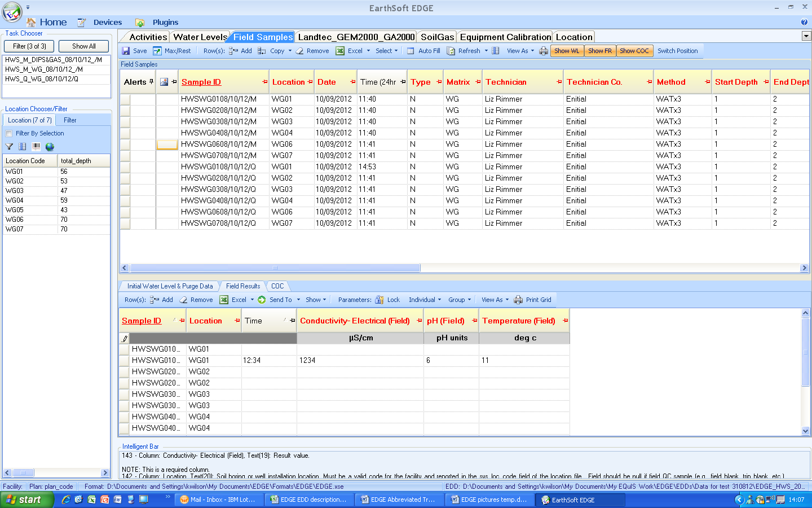The height and width of the screenshot is (508, 812).
Task: Toggle pin on Date column header
Action: tap(353, 82)
